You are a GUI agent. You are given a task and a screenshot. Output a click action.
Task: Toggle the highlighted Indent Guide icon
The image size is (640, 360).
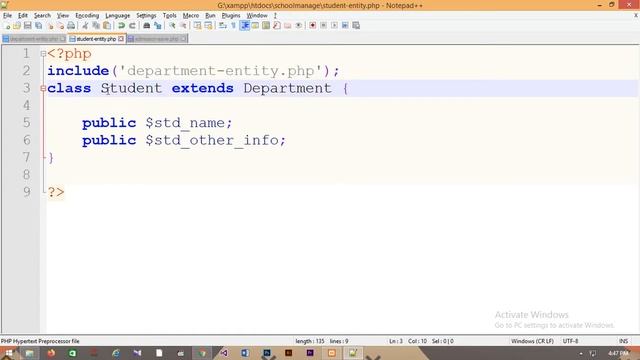(244, 26)
